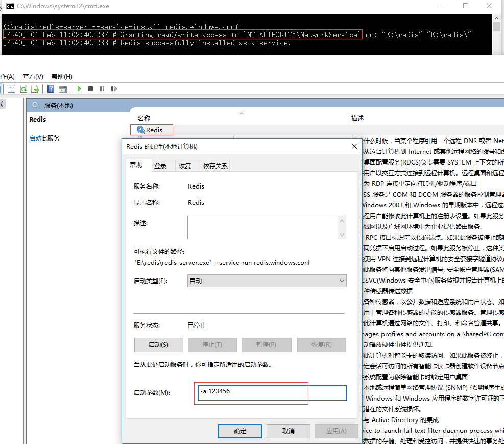Click the show/hide action pane toolbar icon

[62, 89]
